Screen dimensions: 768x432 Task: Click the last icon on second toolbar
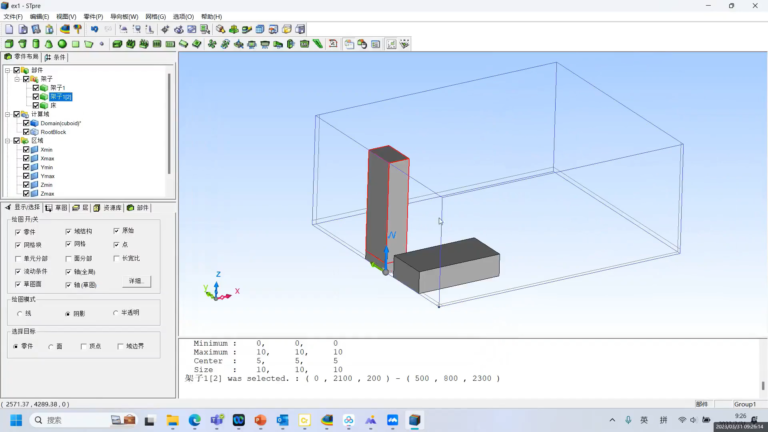(405, 44)
